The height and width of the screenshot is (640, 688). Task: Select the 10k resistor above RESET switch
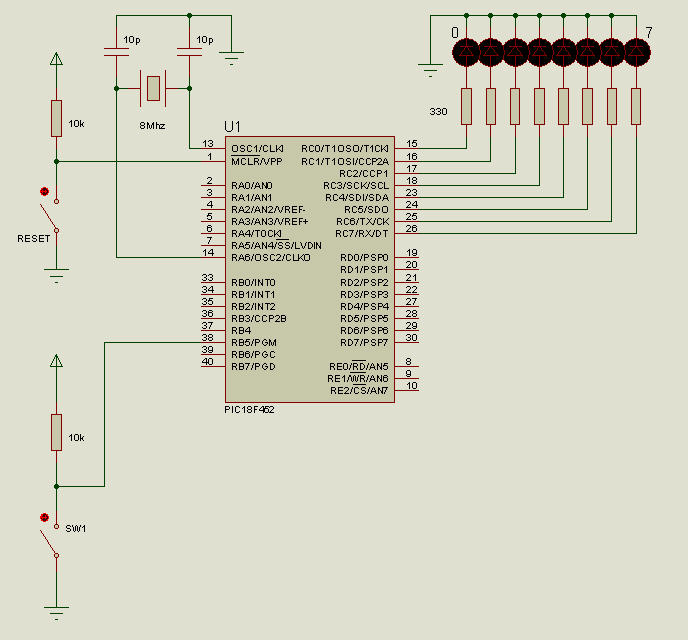[x=56, y=118]
